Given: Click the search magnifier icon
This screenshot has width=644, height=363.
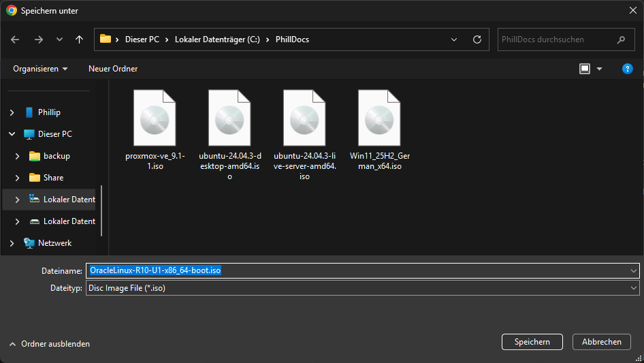Looking at the screenshot, I should pos(621,40).
